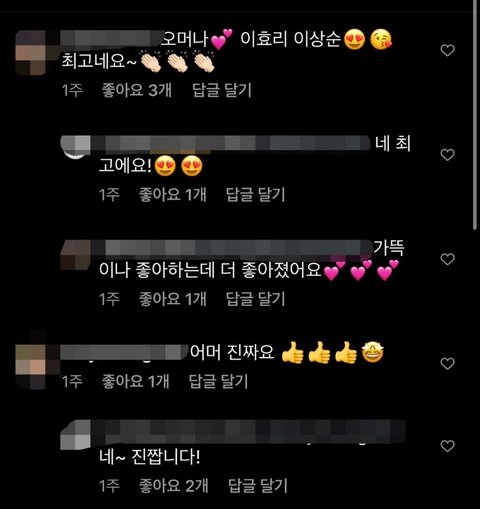This screenshot has width=480, height=509.
Task: Open likes count under '네 최고에요!'
Action: pyautogui.click(x=173, y=194)
